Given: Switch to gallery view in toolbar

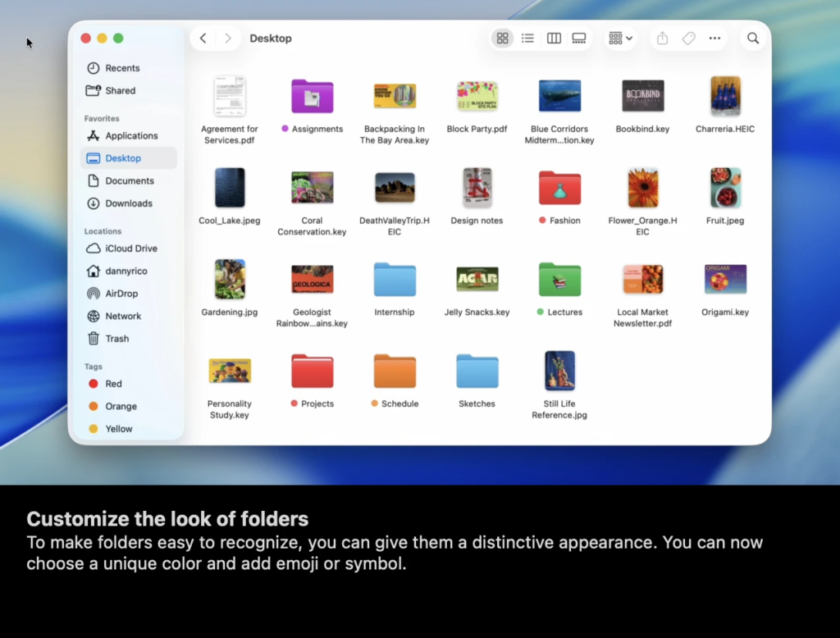Looking at the screenshot, I should (x=579, y=39).
